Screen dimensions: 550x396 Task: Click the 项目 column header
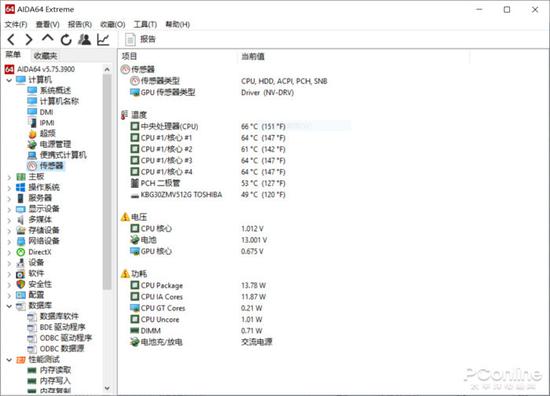[x=129, y=56]
